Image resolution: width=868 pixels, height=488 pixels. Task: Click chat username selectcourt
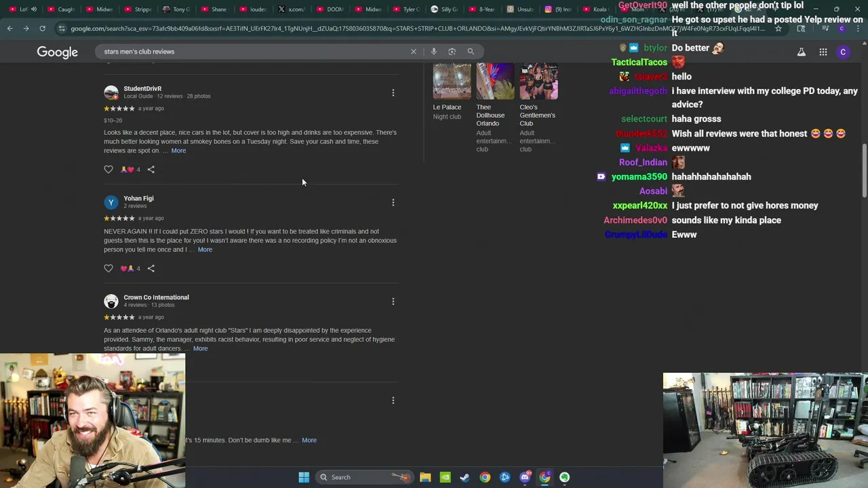[644, 119]
